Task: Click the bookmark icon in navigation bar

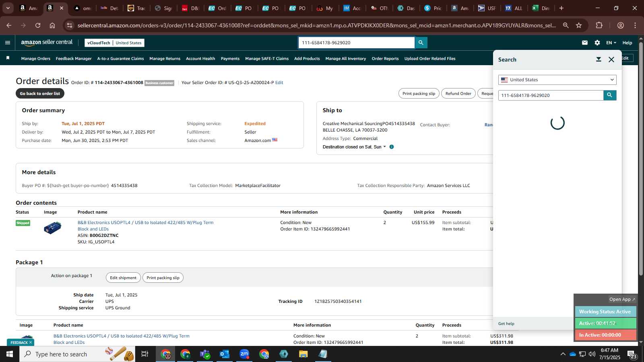Action: click(8, 58)
